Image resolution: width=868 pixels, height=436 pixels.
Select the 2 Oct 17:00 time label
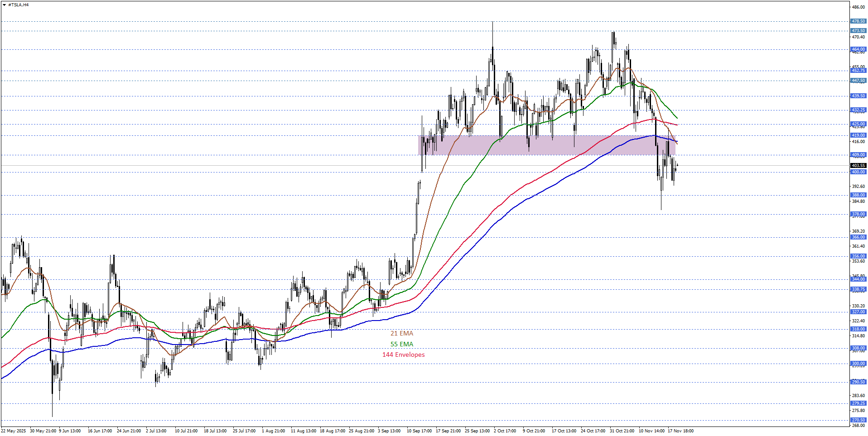(x=505, y=431)
